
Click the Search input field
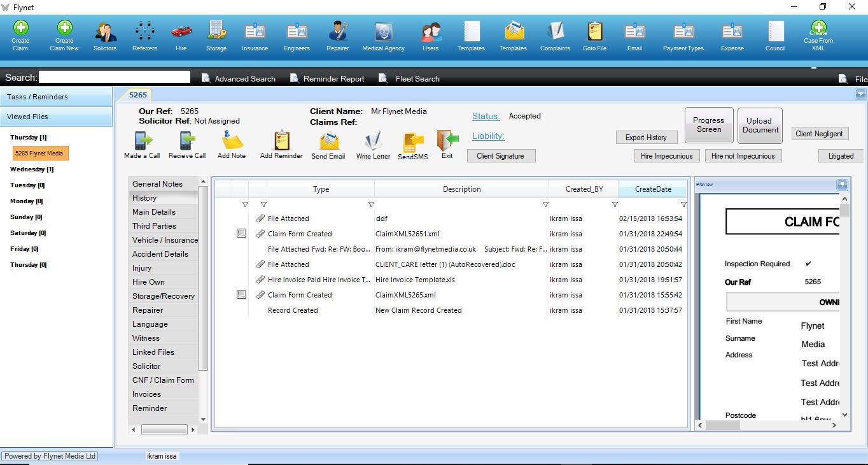point(114,77)
